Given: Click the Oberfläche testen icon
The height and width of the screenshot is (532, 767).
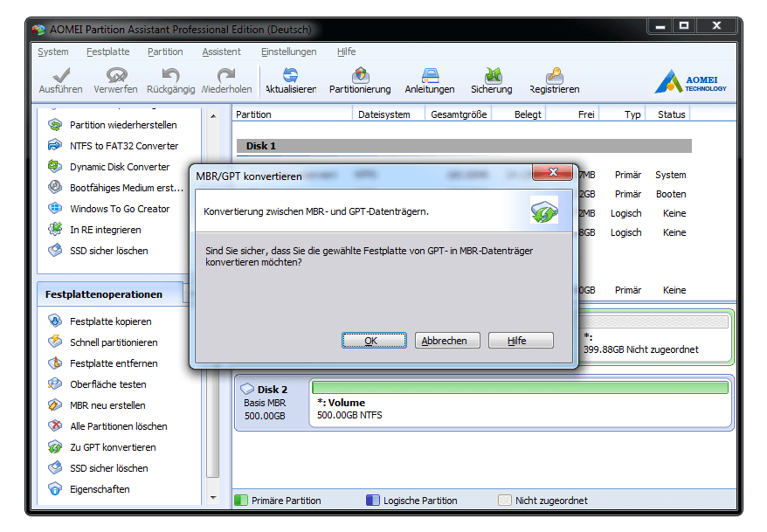Looking at the screenshot, I should coord(55,384).
